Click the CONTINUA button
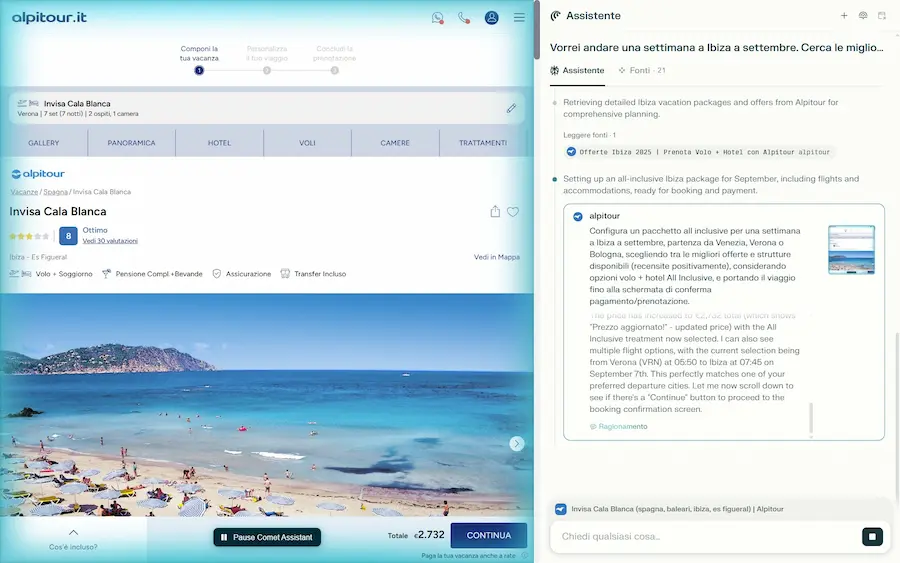The image size is (900, 563). (488, 535)
